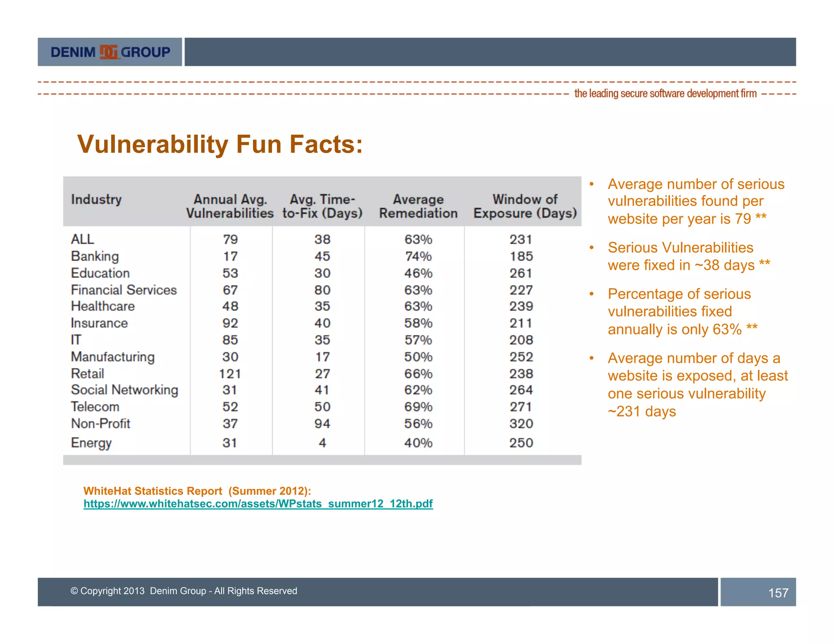Click the Non-Profit exposure value 320

pos(521,424)
